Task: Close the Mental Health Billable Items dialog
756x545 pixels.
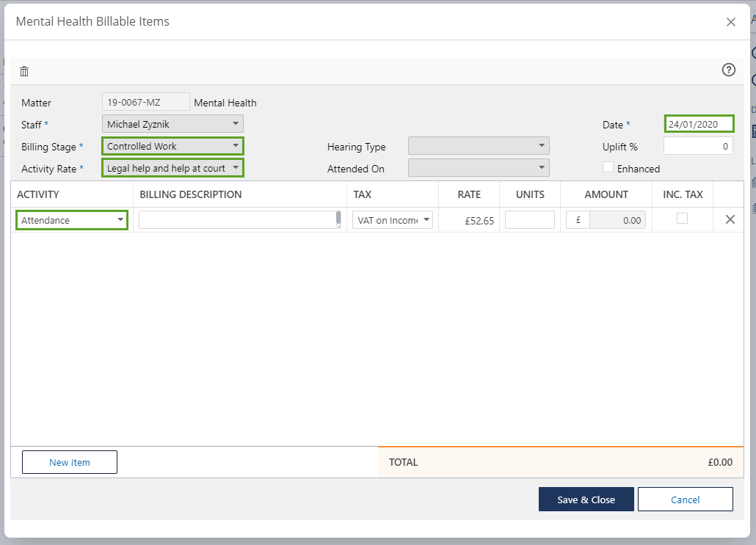Action: point(730,22)
